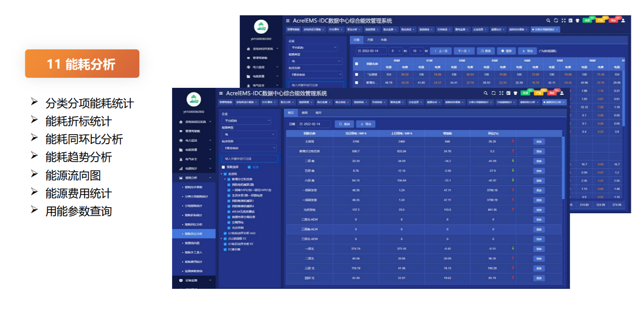Uncheck EC演示箱 checkbox
Screen dimensions: 644x312
(x=225, y=250)
